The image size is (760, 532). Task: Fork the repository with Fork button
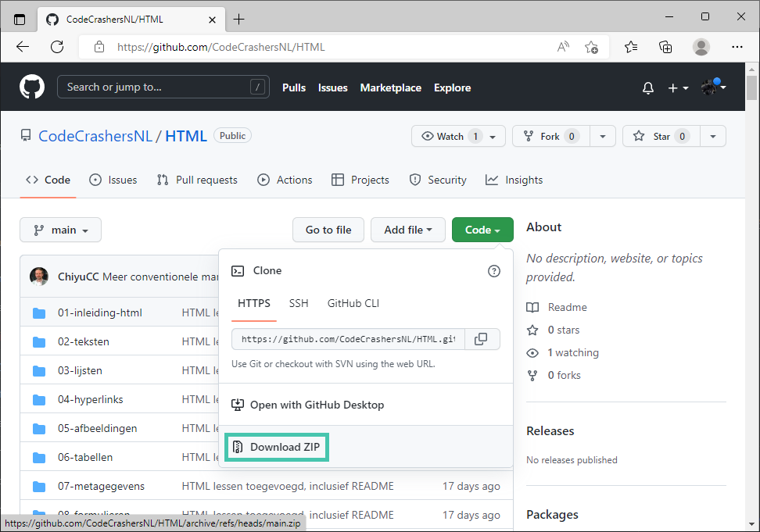coord(550,137)
